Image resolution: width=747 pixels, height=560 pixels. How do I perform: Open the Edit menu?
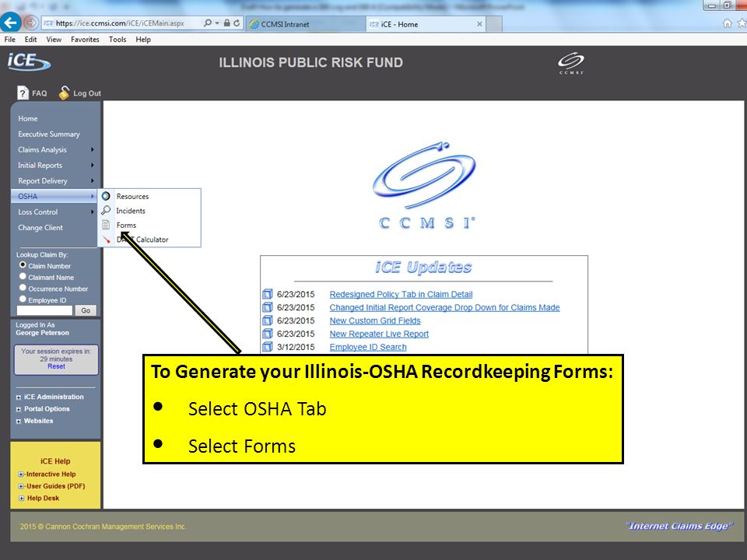pos(31,40)
